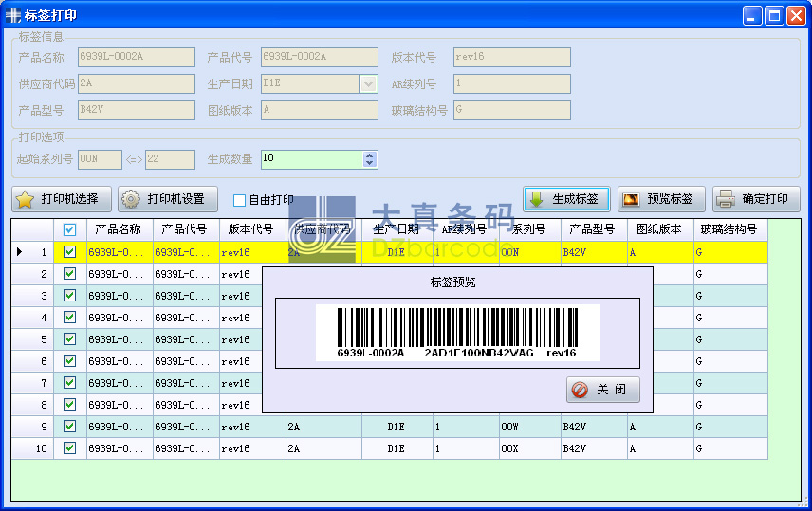812x511 pixels.
Task: Click the 预览标签 preview button
Action: click(661, 199)
